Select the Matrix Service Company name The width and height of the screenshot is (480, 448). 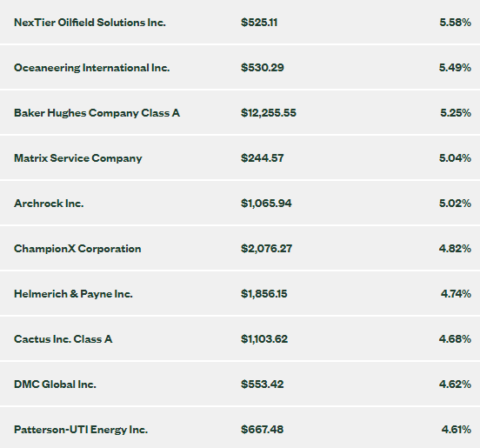(78, 158)
